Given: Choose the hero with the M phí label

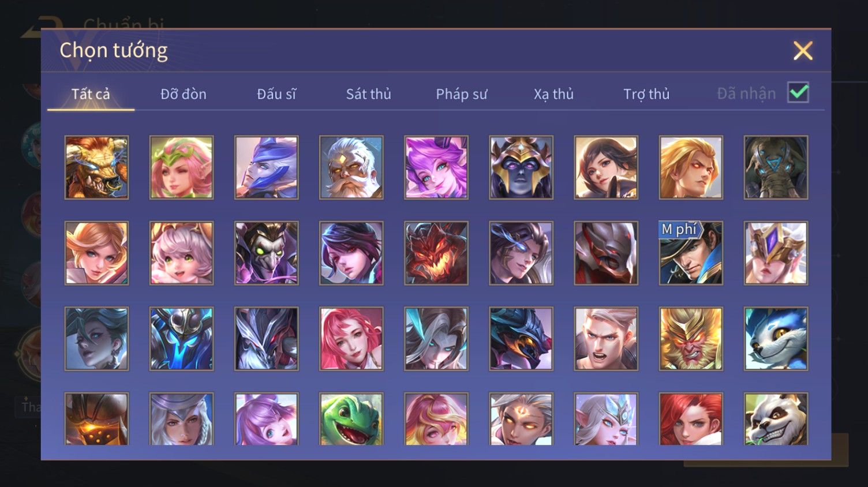Looking at the screenshot, I should click(691, 253).
